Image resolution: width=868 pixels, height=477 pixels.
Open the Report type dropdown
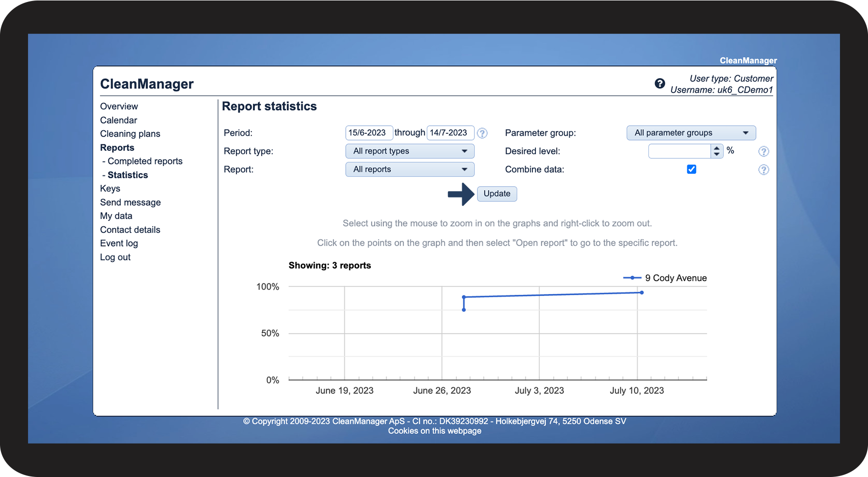(410, 151)
